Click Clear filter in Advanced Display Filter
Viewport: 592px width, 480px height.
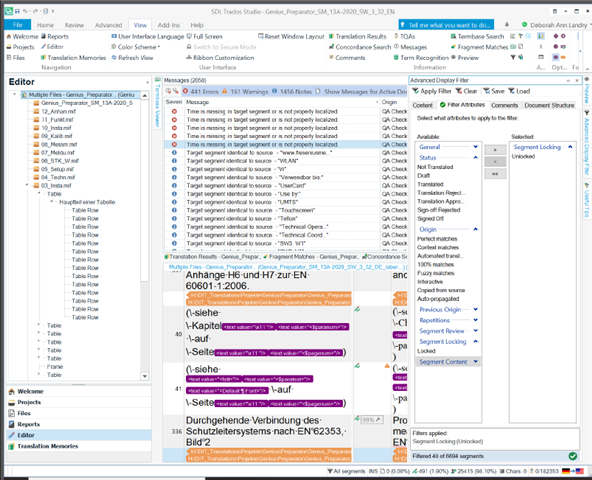[466, 91]
